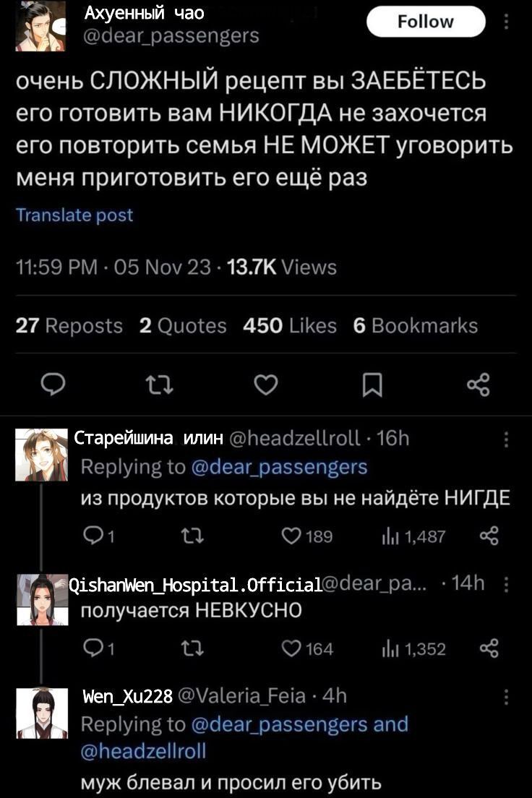Repost the headzellroll reply
The width and height of the screenshot is (532, 798).
(x=196, y=536)
